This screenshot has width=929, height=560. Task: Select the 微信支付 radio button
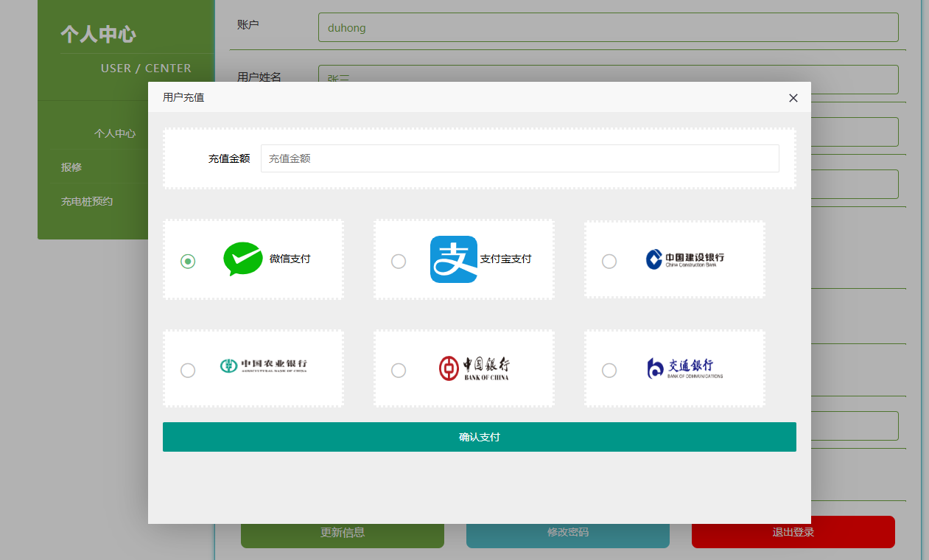click(x=188, y=261)
